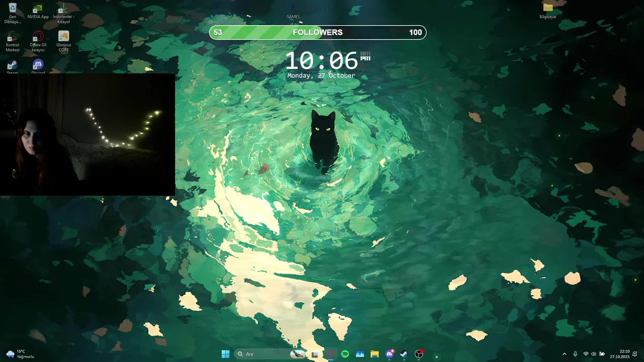Open the volume control in the tray
Screen dimensions: 644x362
(594, 354)
